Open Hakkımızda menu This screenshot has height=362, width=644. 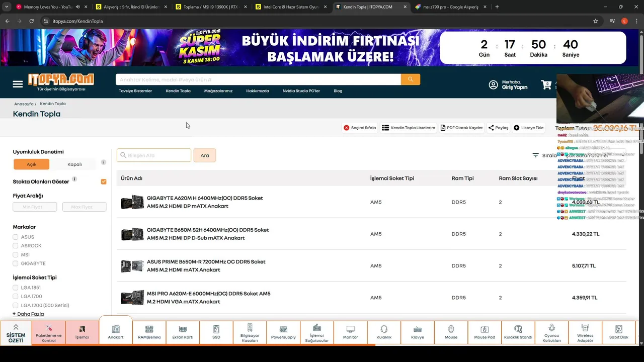click(258, 91)
